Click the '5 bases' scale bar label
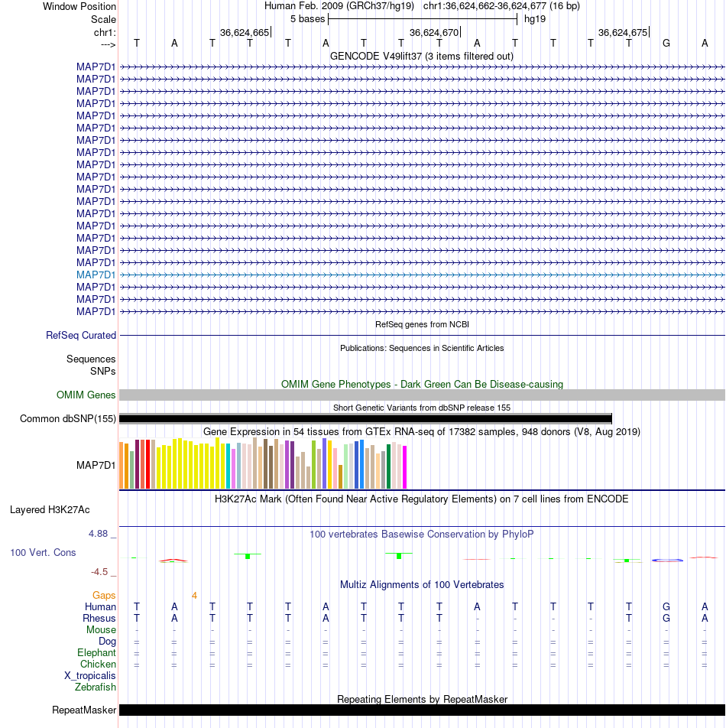Image resolution: width=726 pixels, height=728 pixels. [x=307, y=19]
